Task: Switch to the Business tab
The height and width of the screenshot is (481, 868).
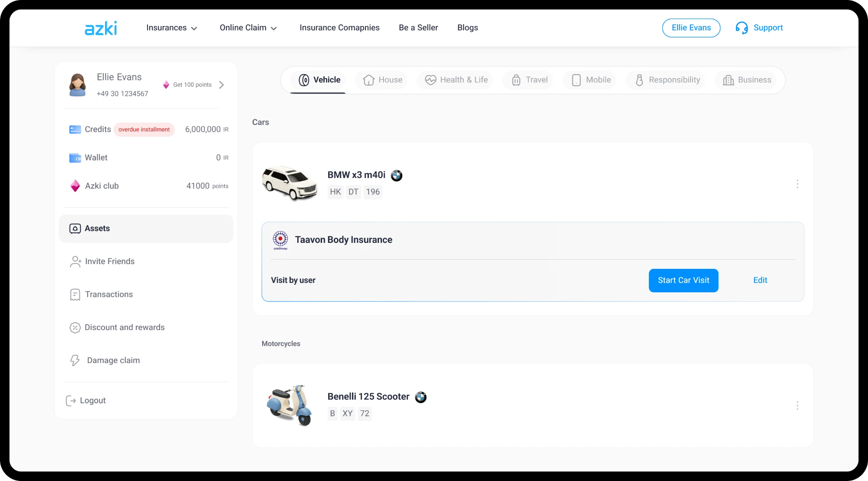Action: [746, 80]
